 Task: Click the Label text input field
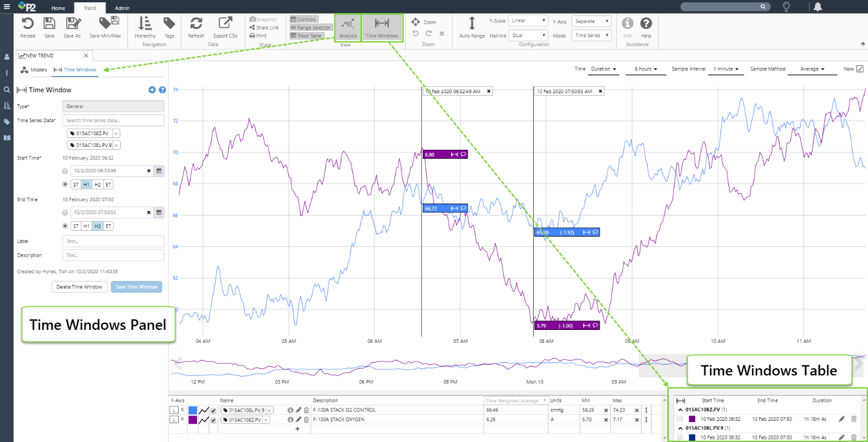click(x=113, y=241)
